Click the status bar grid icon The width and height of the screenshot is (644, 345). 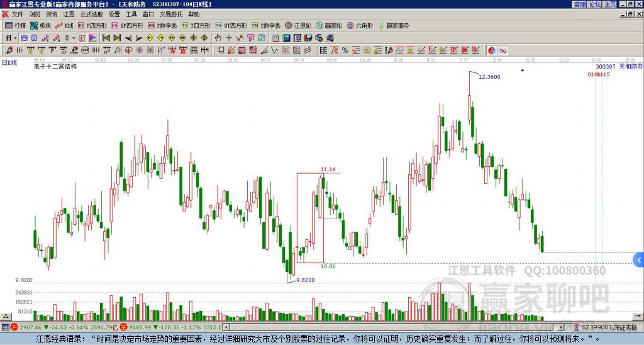click(5, 327)
